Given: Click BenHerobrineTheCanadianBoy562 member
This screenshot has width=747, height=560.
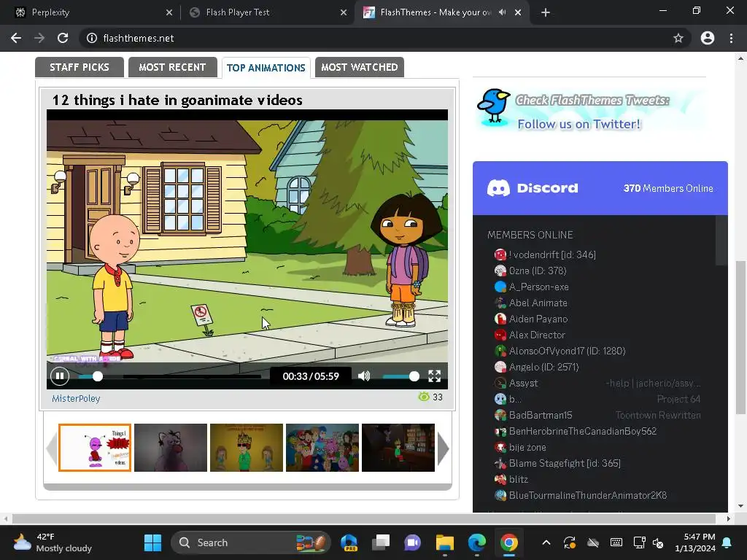Looking at the screenshot, I should coord(583,431).
